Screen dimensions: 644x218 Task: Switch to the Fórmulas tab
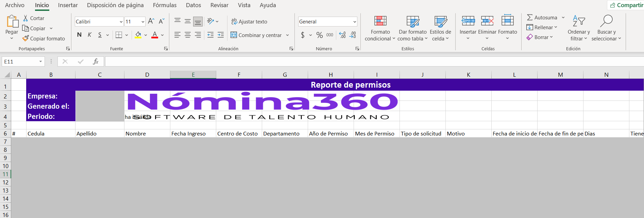pos(165,5)
